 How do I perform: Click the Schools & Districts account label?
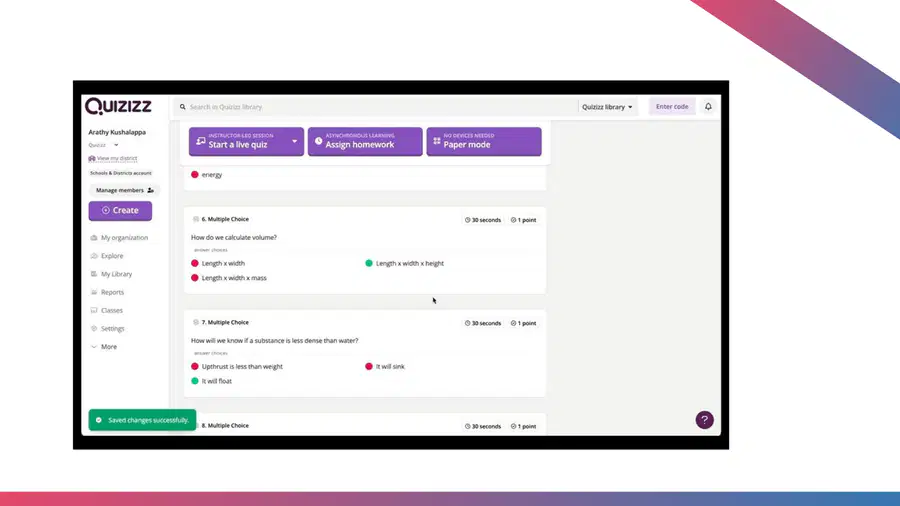(x=121, y=173)
